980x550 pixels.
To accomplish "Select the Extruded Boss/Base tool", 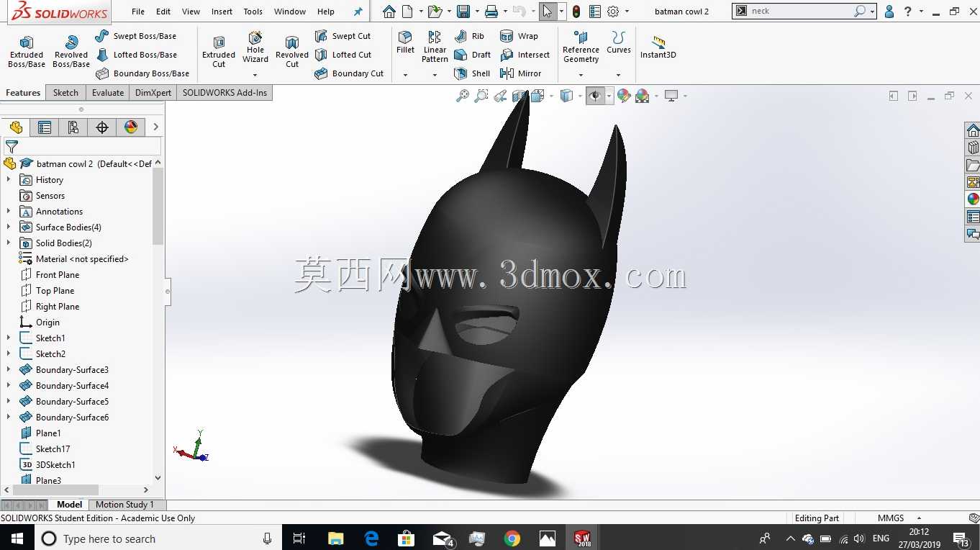I will pos(27,52).
